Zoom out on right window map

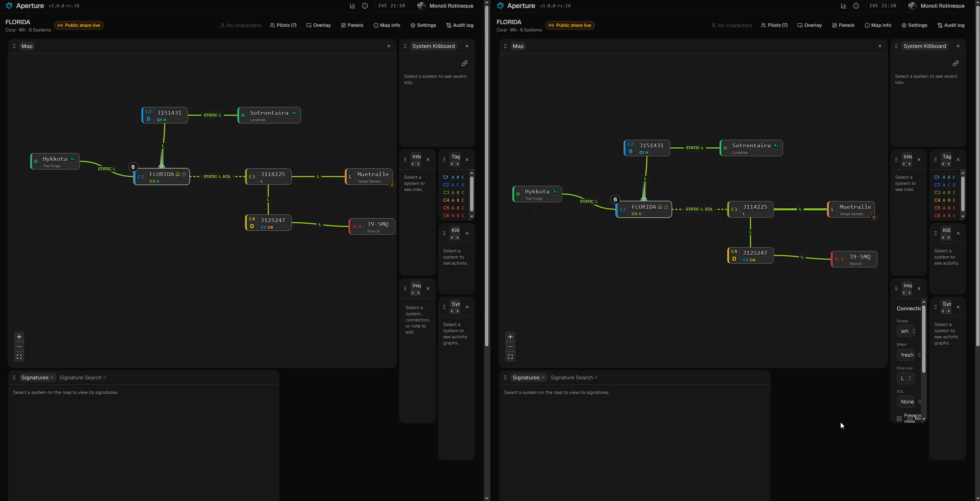[510, 347]
